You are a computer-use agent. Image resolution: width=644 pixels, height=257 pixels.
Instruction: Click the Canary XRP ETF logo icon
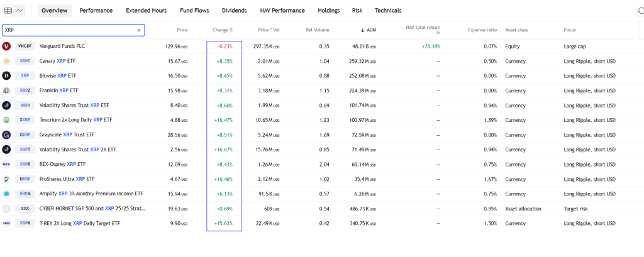point(6,61)
